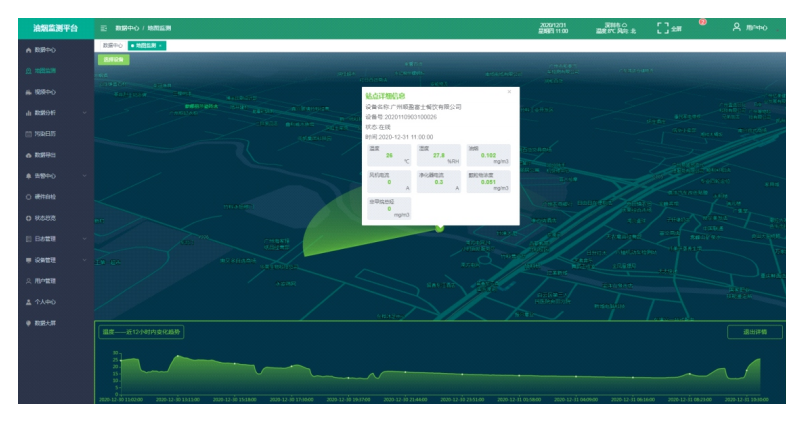This screenshot has width=806, height=423.
Task: Click the 退出详情 button
Action: pos(754,332)
